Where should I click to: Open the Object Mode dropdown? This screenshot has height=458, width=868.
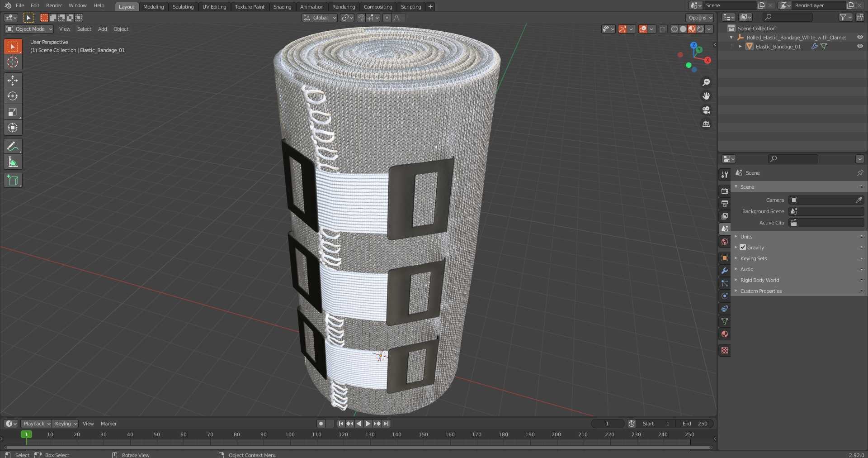29,29
